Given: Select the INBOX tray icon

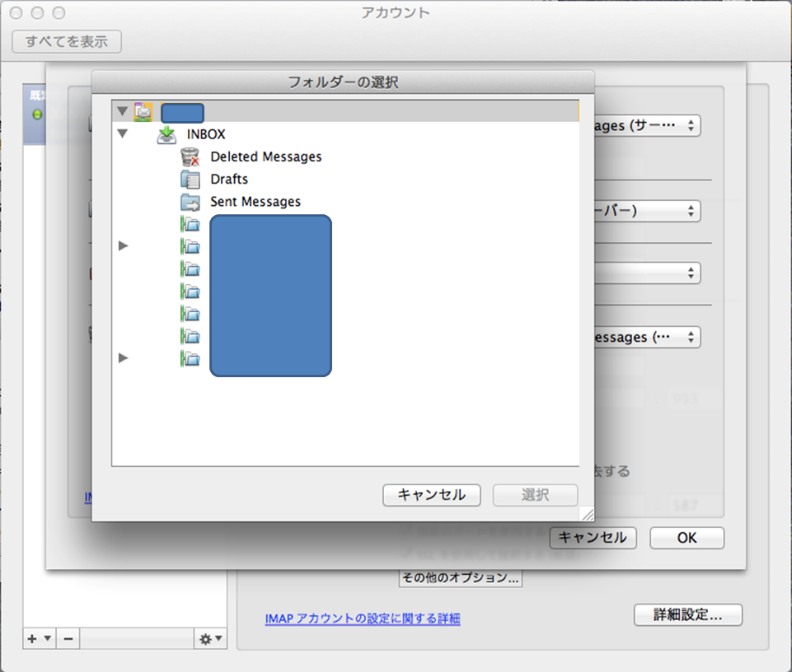Looking at the screenshot, I should (166, 134).
